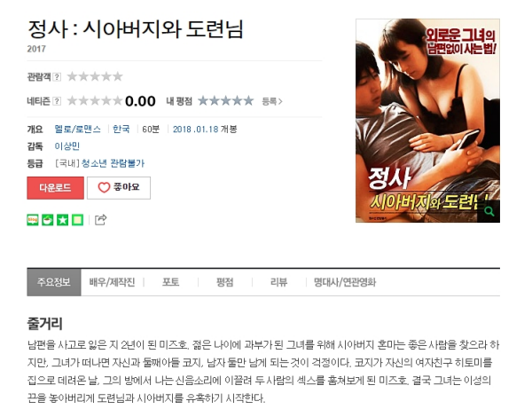
Task: Enlarge poster with magnifier icon
Action: coord(489,211)
